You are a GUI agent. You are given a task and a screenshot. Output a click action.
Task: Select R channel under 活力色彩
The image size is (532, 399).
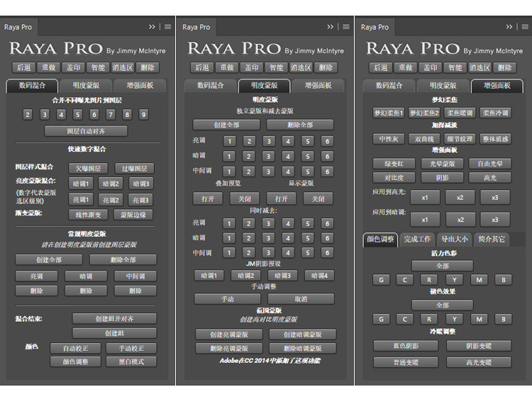click(x=429, y=280)
